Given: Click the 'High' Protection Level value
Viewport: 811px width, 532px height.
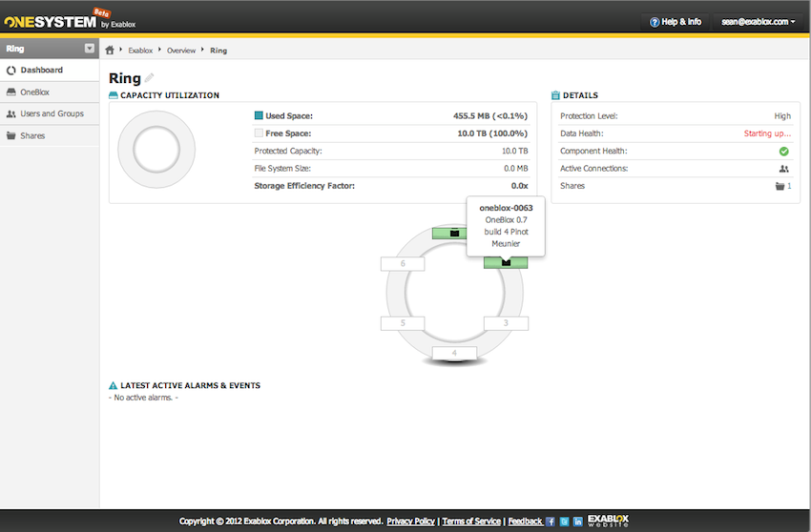Looking at the screenshot, I should coord(782,115).
